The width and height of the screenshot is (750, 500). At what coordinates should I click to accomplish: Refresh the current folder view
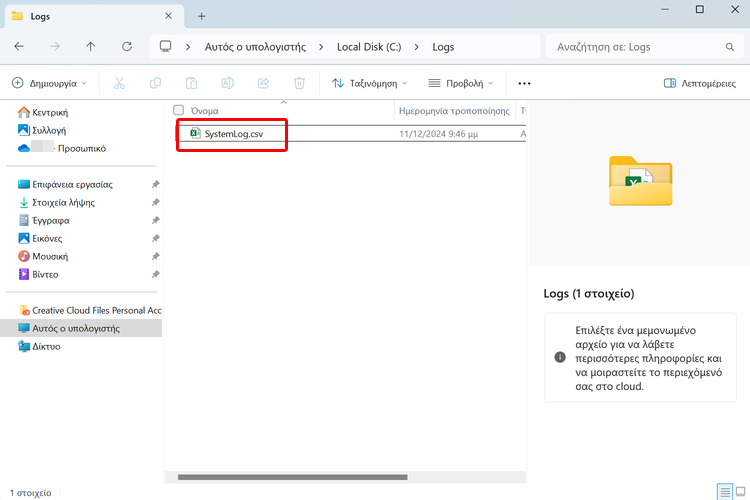pyautogui.click(x=126, y=47)
